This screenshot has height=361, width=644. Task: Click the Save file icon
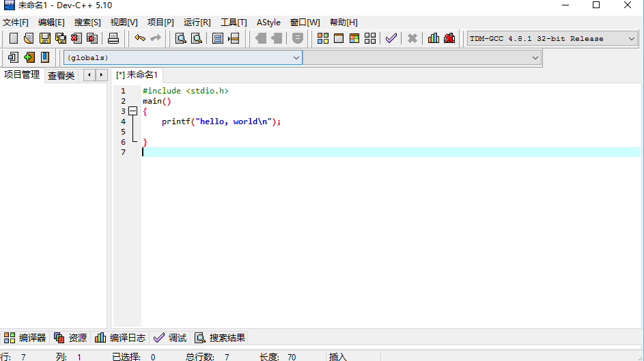[x=44, y=38]
